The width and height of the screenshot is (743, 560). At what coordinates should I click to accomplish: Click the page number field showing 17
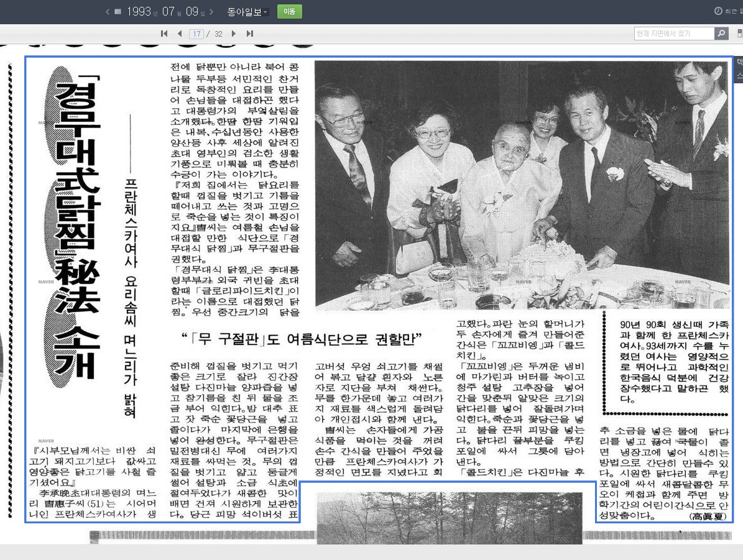(196, 34)
